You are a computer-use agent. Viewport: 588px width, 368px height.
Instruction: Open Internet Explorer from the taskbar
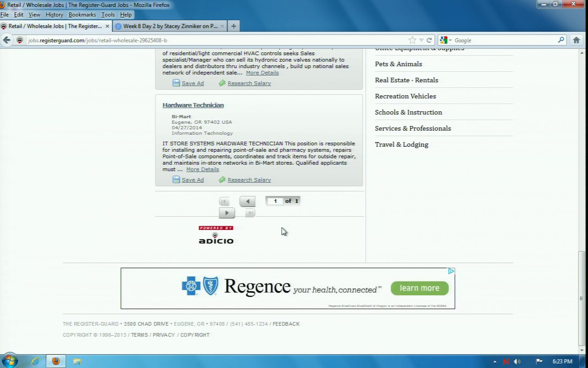pyautogui.click(x=35, y=361)
